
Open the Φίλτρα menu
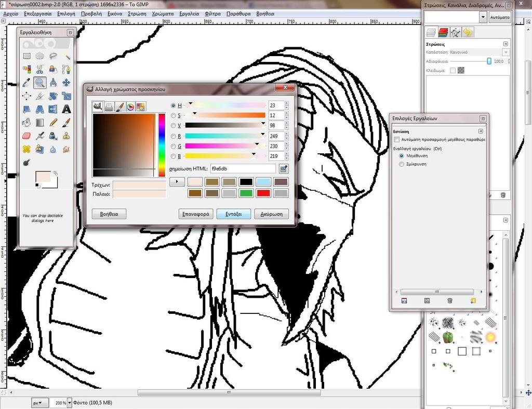pos(212,14)
